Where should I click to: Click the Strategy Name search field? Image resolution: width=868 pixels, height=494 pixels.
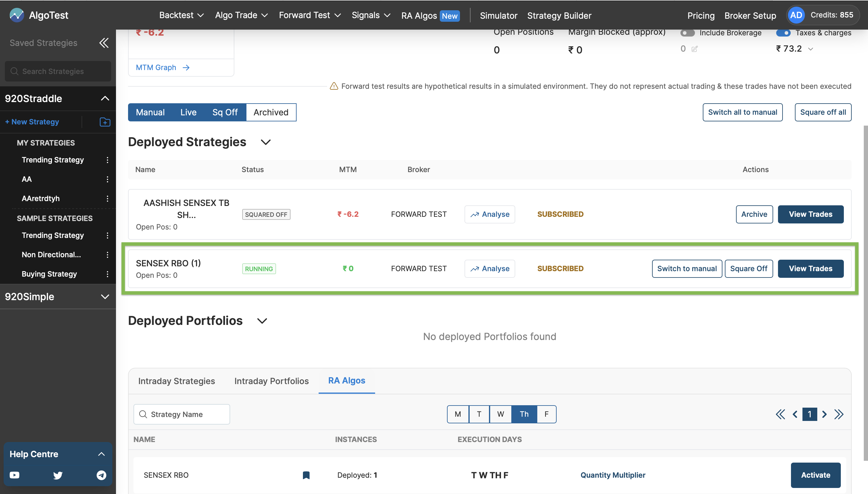(x=182, y=414)
